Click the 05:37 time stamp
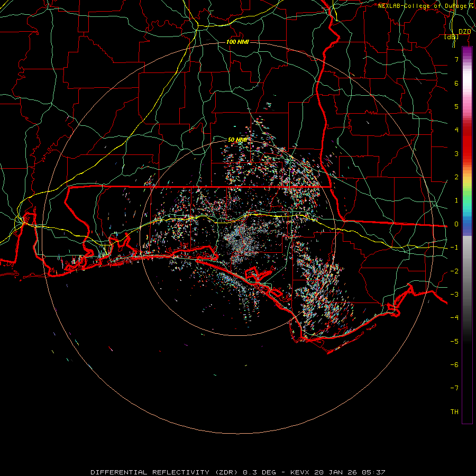This screenshot has width=476, height=476. (373, 472)
